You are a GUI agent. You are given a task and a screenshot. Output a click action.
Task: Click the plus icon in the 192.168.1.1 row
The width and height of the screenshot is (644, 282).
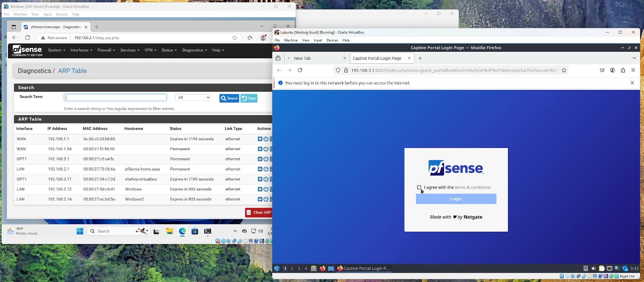coord(260,139)
